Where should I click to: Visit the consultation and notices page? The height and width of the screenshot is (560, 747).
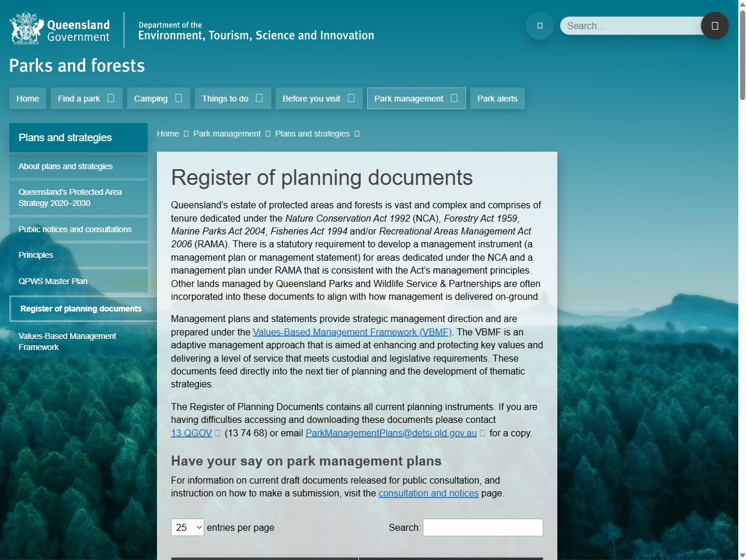[429, 493]
